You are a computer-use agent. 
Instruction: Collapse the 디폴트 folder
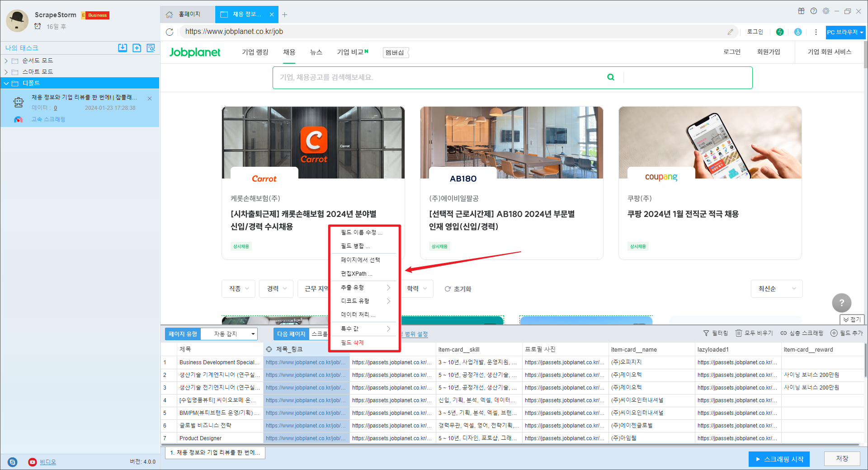[6, 83]
